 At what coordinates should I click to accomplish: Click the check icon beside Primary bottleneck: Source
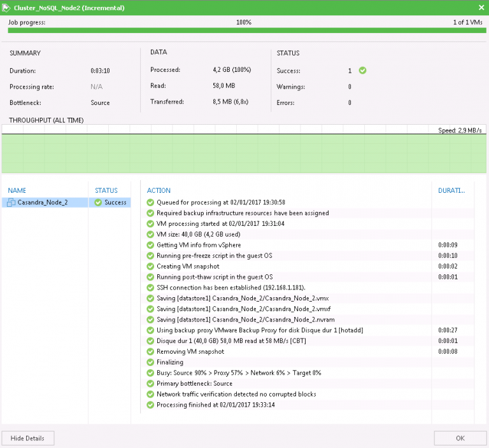pyautogui.click(x=150, y=384)
